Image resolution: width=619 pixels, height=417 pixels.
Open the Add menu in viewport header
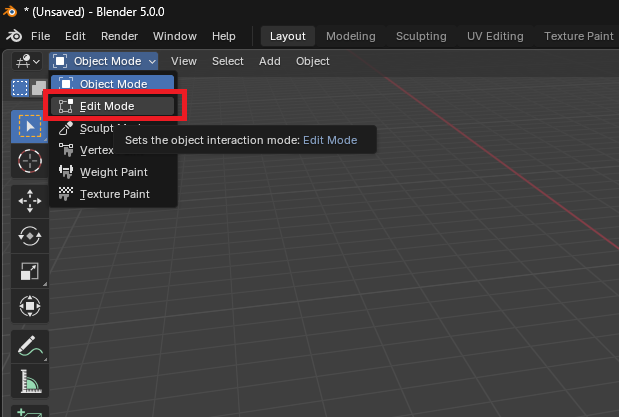coord(270,61)
